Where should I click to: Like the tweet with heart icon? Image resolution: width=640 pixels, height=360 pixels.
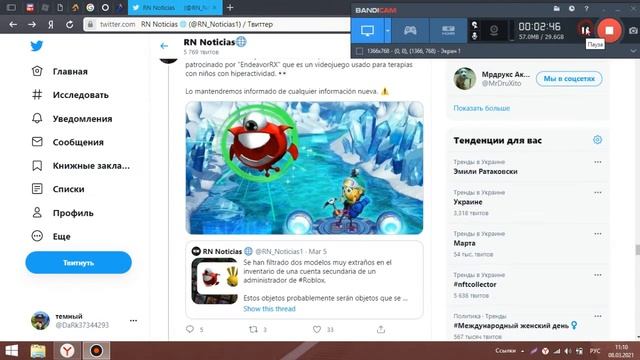tap(317, 329)
